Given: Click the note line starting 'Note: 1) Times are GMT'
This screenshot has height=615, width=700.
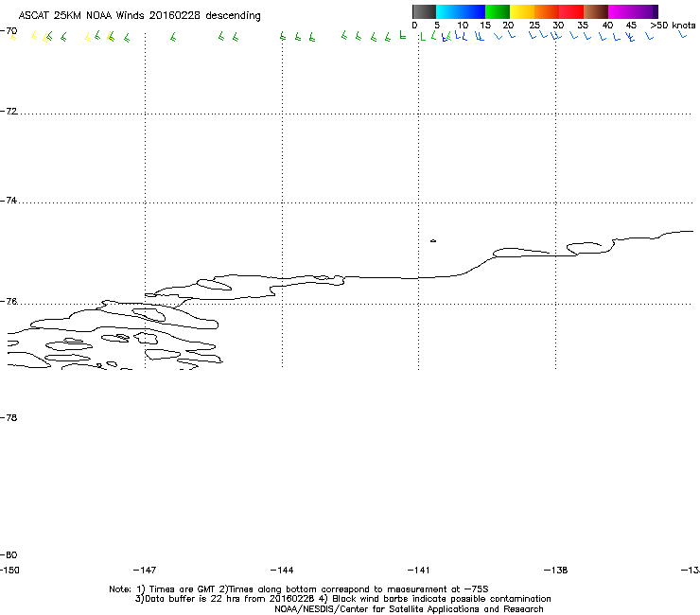Looking at the screenshot, I should (x=298, y=589).
